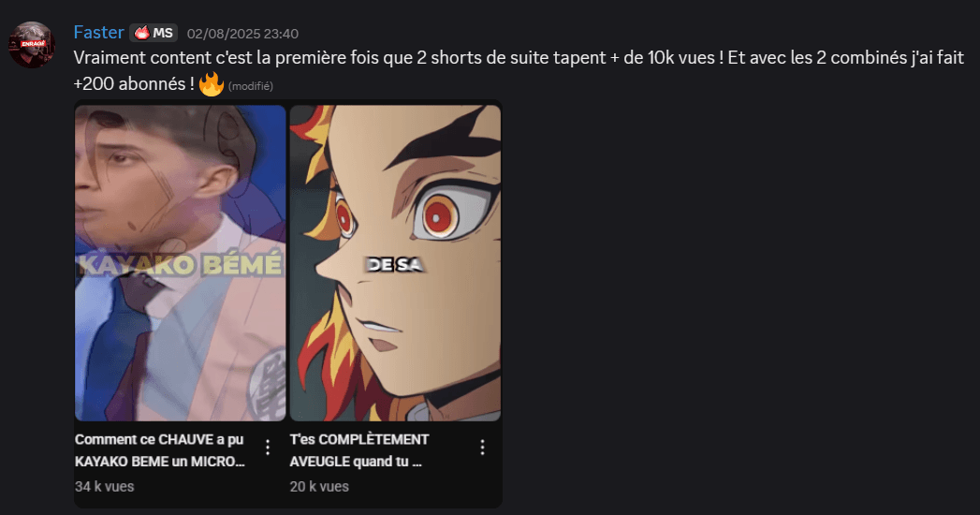Click the "+200 abonnés" message line
The height and width of the screenshot is (515, 980).
click(134, 83)
